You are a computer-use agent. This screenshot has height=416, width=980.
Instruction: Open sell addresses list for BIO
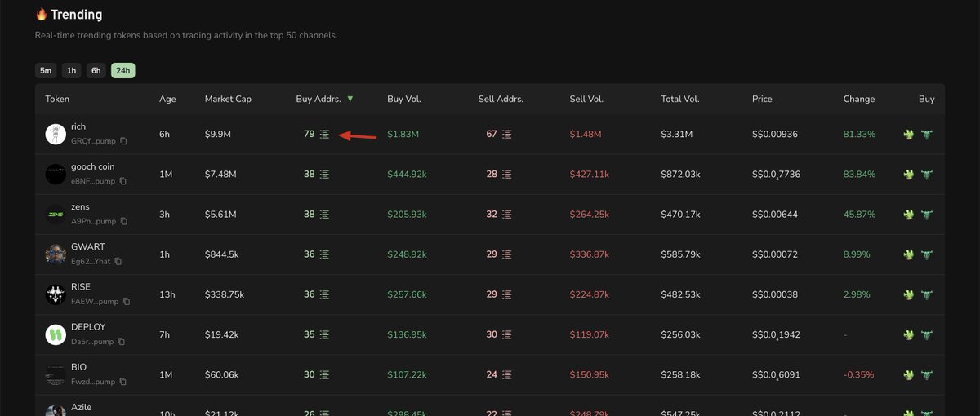(x=507, y=374)
